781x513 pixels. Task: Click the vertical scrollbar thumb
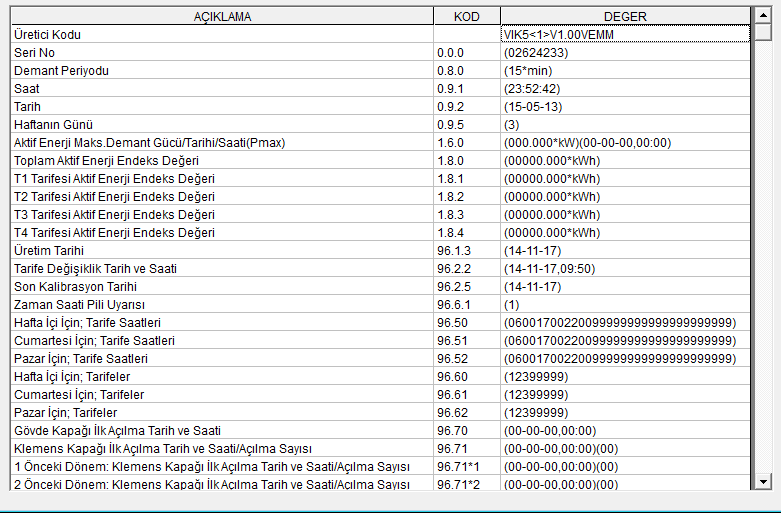[763, 32]
